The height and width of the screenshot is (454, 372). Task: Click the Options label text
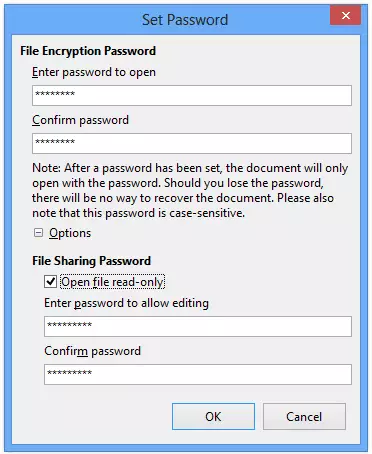click(70, 233)
